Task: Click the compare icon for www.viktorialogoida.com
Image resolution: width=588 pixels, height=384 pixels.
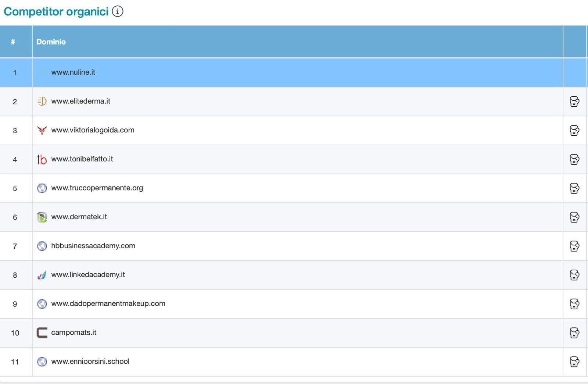Action: tap(574, 131)
